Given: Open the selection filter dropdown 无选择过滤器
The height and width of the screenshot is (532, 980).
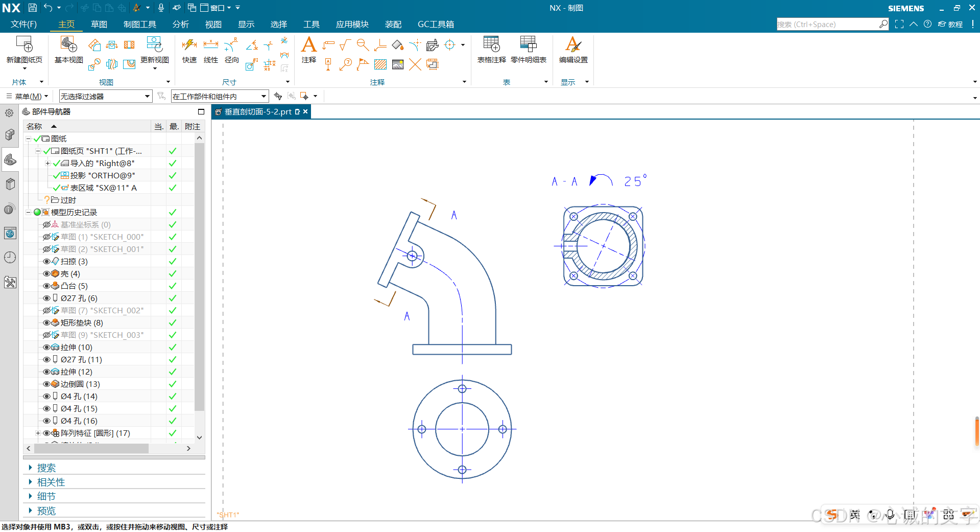Looking at the screenshot, I should coord(106,96).
